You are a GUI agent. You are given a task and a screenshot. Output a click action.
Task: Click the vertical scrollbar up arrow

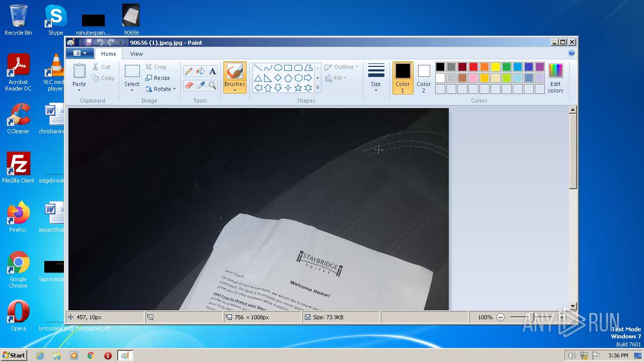pyautogui.click(x=573, y=110)
